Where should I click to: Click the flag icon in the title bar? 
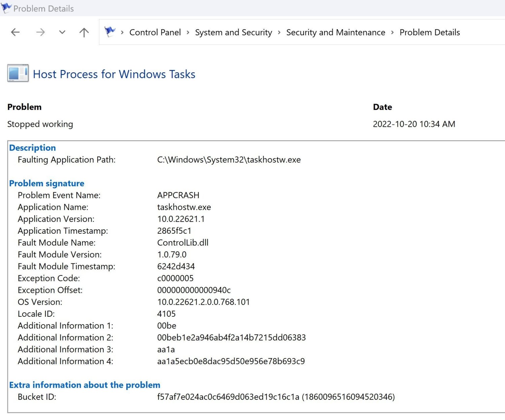coord(6,8)
